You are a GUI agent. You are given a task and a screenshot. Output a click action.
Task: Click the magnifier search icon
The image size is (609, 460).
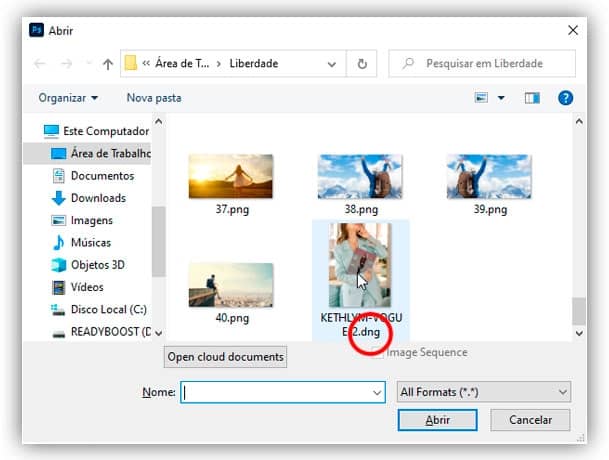tap(407, 63)
